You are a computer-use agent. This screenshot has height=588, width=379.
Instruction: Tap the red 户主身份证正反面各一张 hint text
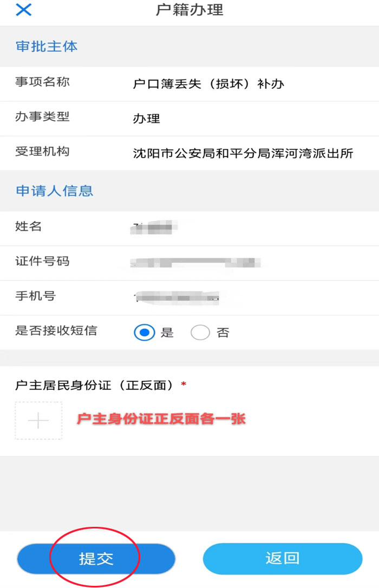tap(161, 419)
